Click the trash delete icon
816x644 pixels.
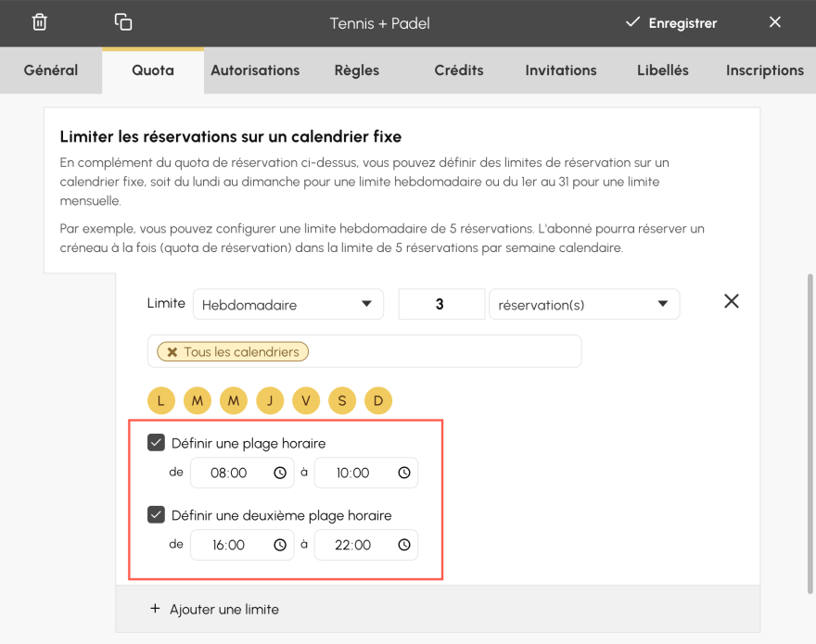(40, 22)
